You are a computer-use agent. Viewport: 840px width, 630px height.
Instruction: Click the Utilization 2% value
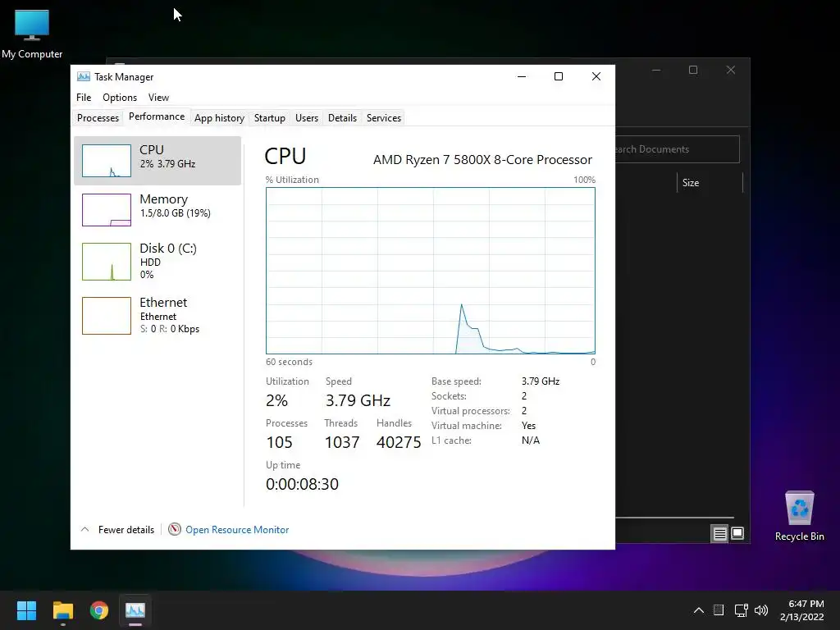(277, 400)
